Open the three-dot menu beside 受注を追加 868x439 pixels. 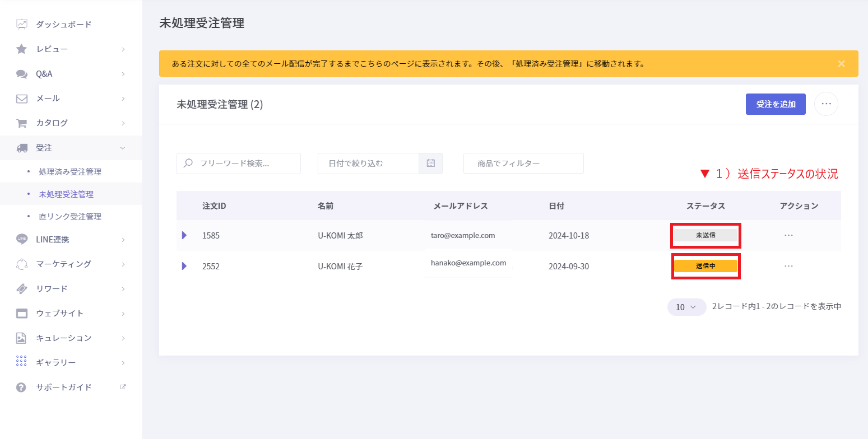(x=825, y=104)
